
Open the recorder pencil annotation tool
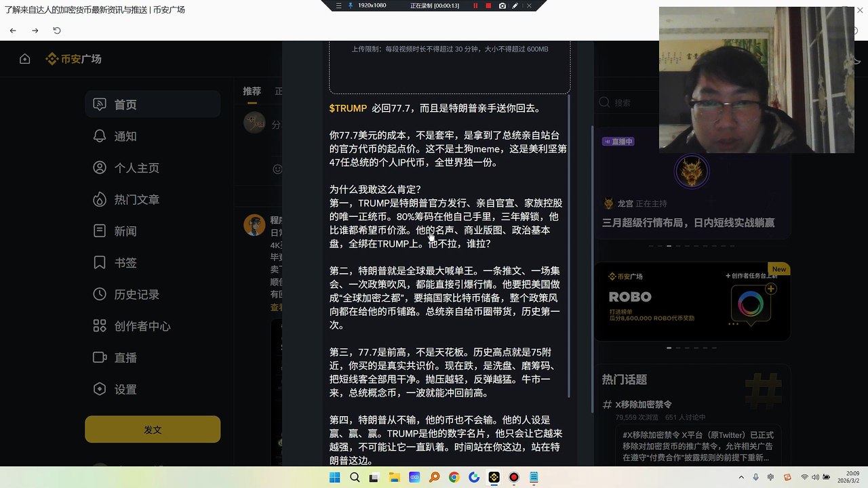tap(515, 5)
